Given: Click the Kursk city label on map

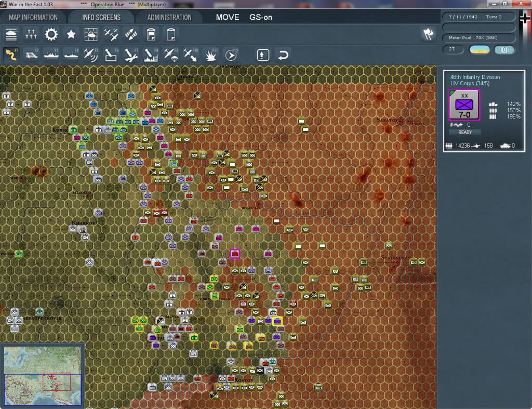Looking at the screenshot, I should pos(60,129).
